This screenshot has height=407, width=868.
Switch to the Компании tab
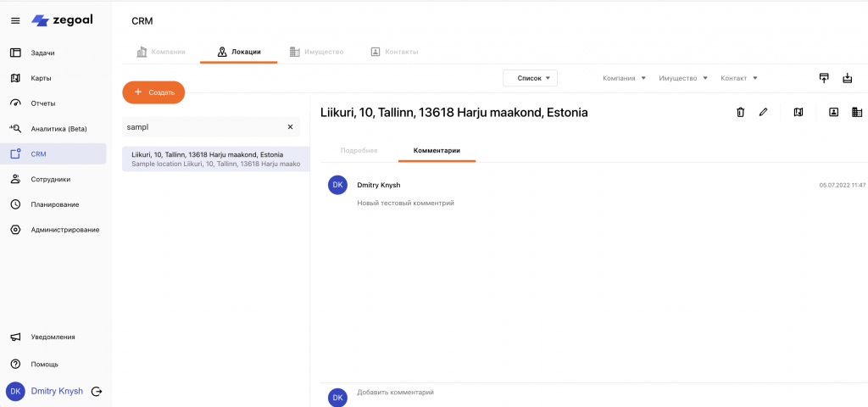(x=161, y=52)
